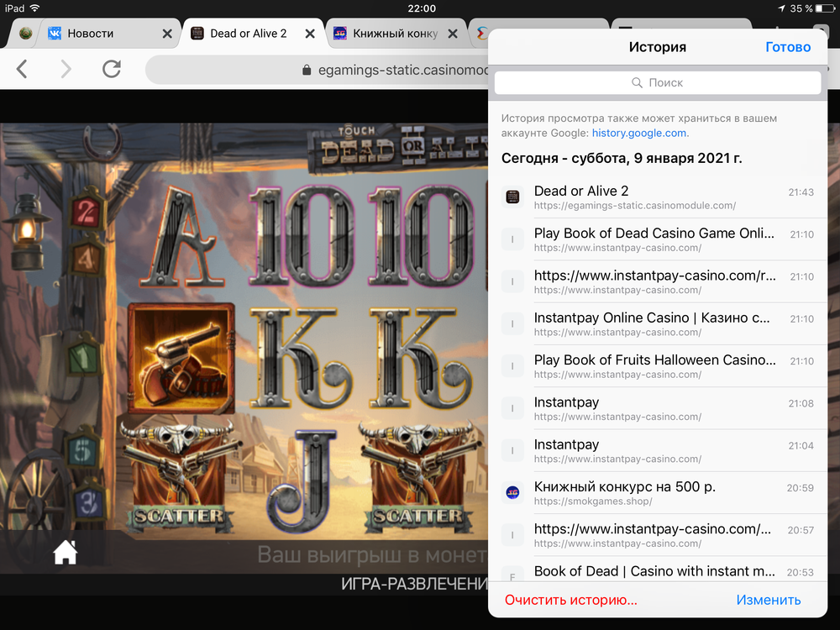Tap the padlock icon in address bar
This screenshot has width=840, height=630.
307,71
